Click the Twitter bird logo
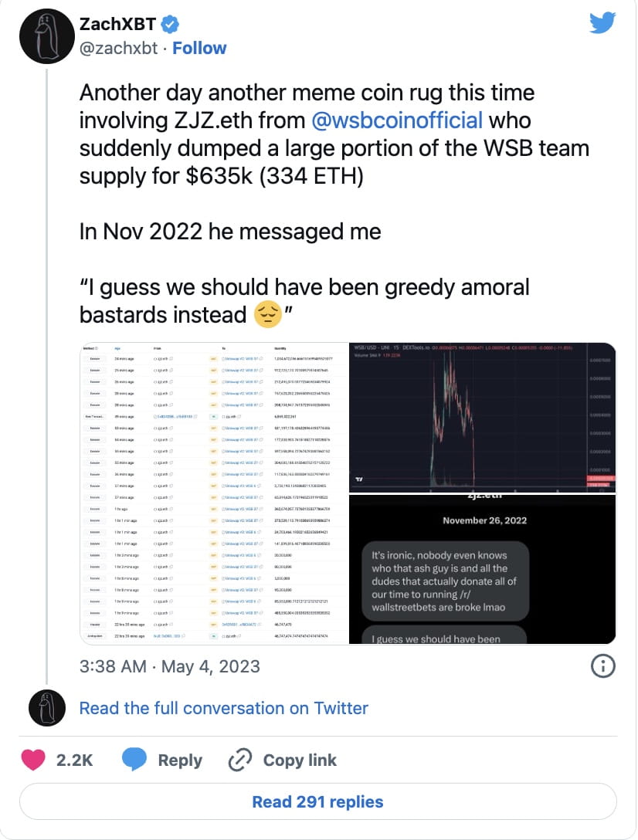Image resolution: width=638 pixels, height=840 pixels. [x=602, y=23]
